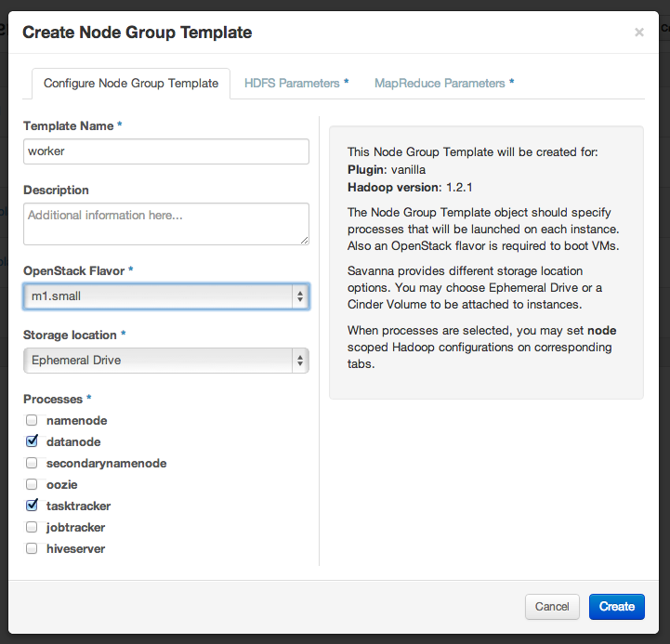The image size is (670, 644).
Task: Open the OpenStack Flavor dropdown
Action: tap(165, 296)
